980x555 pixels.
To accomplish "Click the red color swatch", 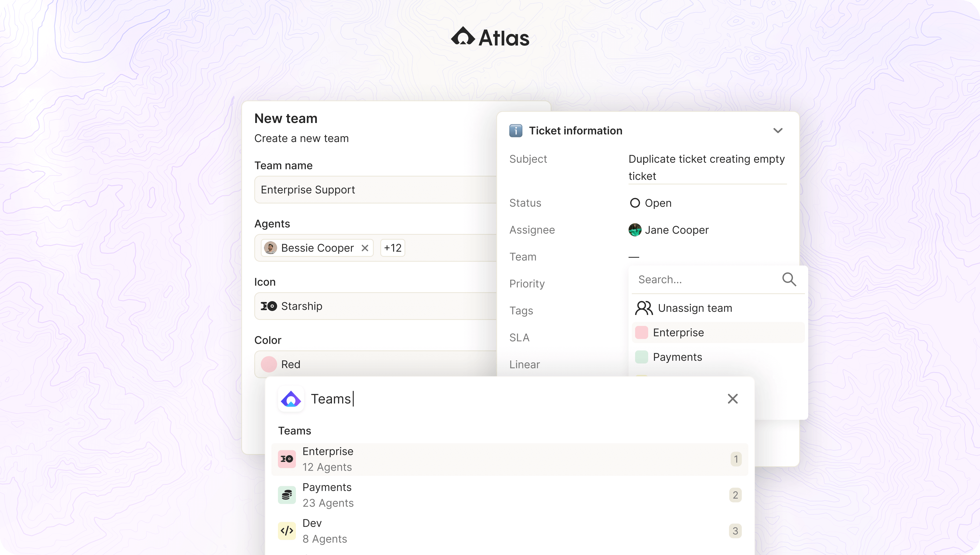I will (268, 364).
